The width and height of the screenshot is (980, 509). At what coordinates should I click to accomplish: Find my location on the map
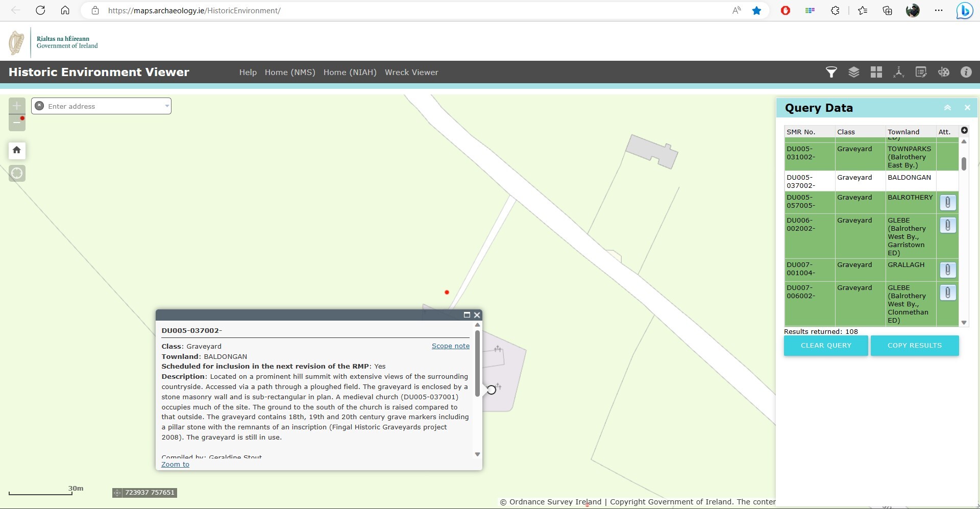(17, 173)
